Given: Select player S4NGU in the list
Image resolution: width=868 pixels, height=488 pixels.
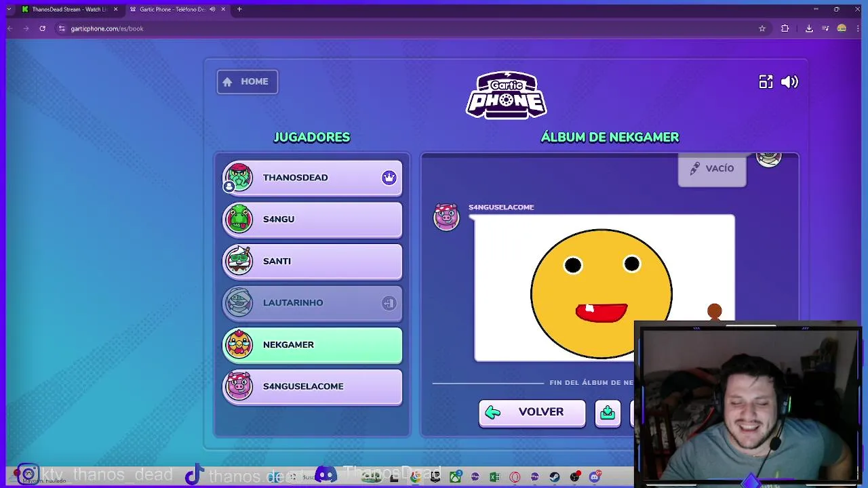Looking at the screenshot, I should pos(312,220).
